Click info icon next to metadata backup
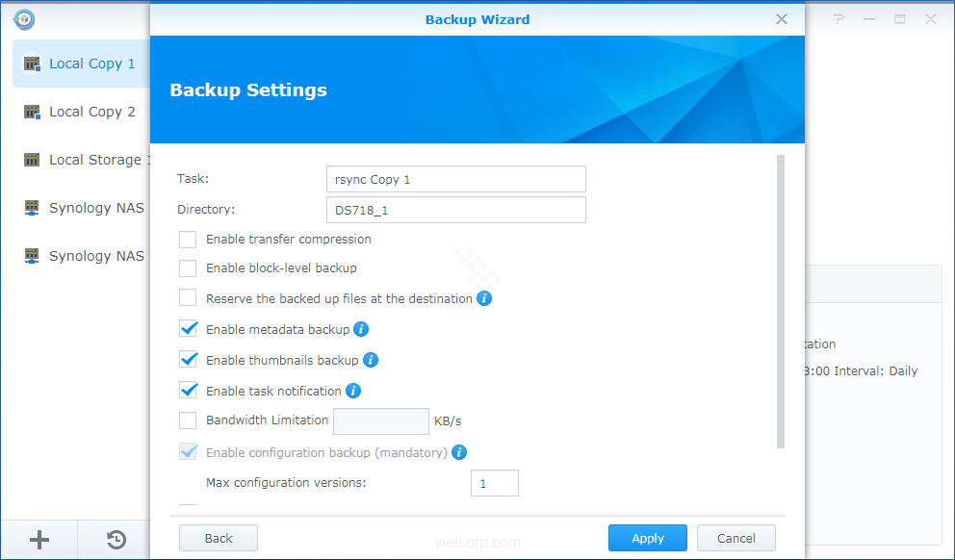Image resolution: width=955 pixels, height=560 pixels. (361, 329)
